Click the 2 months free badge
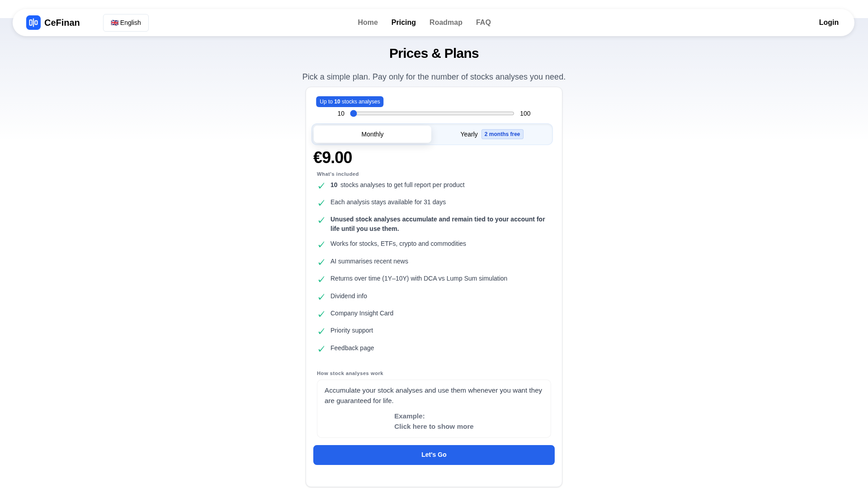 point(502,134)
